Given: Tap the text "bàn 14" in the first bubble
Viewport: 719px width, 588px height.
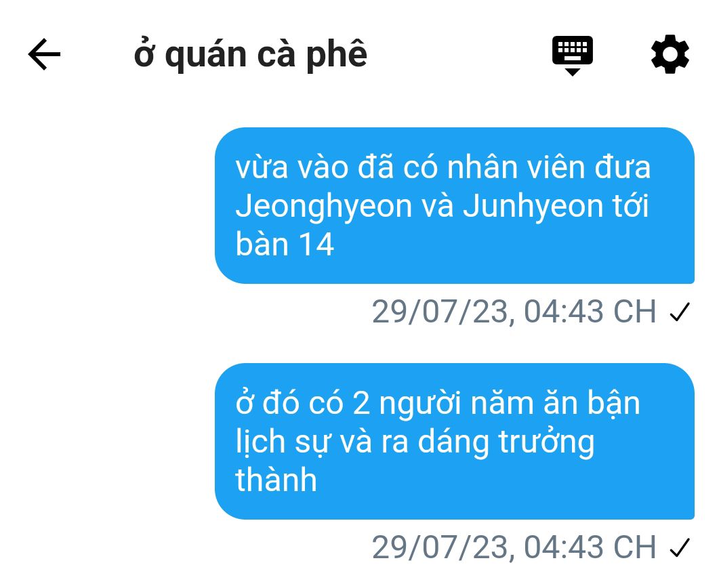Looking at the screenshot, I should tap(285, 243).
